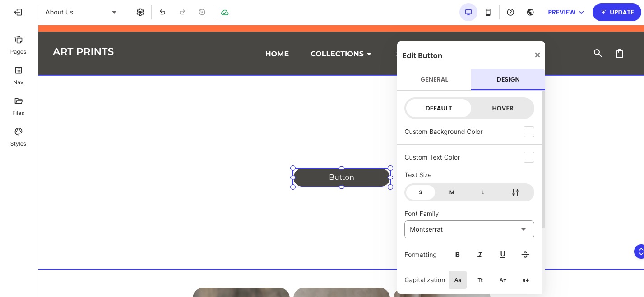Viewport: 644px width, 297px height.
Task: Set text size to M
Action: [451, 192]
